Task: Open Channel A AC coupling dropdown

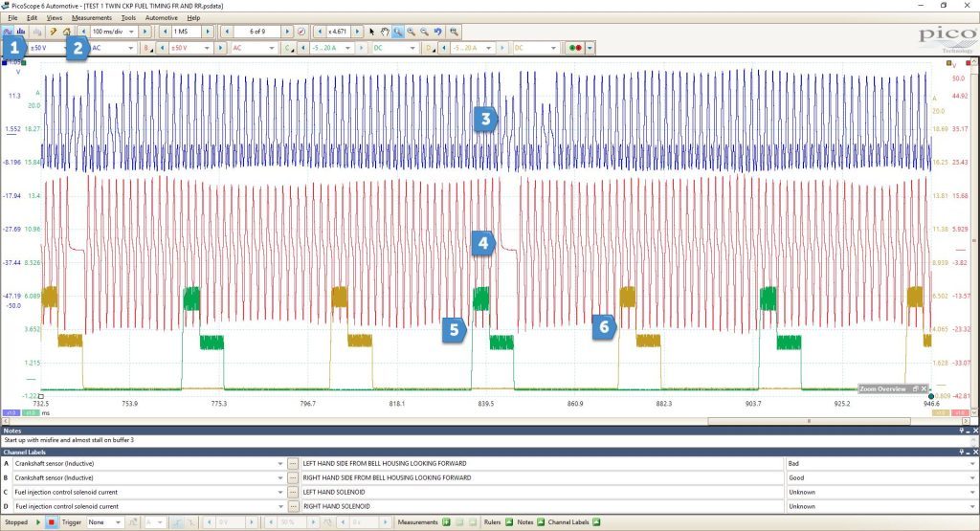Action: click(130, 48)
